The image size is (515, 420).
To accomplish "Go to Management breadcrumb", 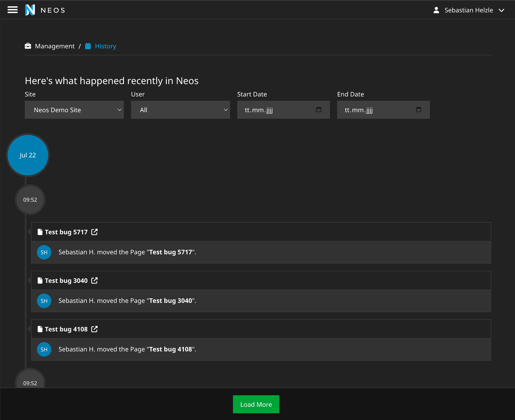I will [55, 46].
